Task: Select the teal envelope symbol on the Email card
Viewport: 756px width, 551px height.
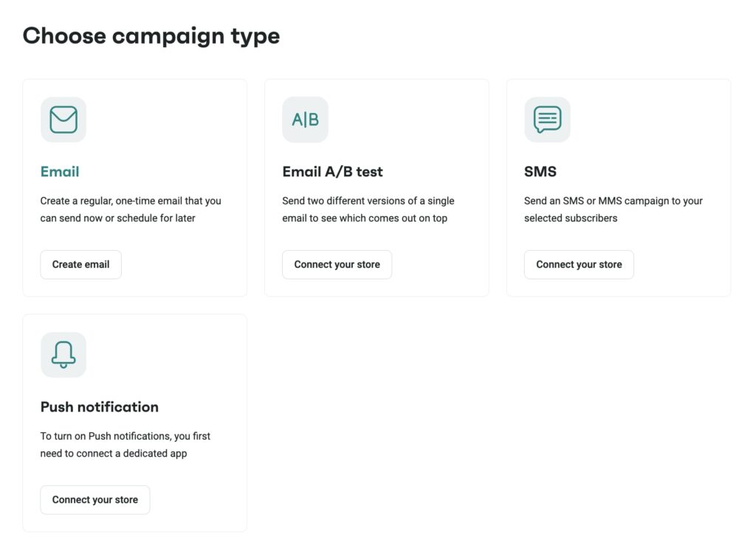Action: pyautogui.click(x=63, y=119)
